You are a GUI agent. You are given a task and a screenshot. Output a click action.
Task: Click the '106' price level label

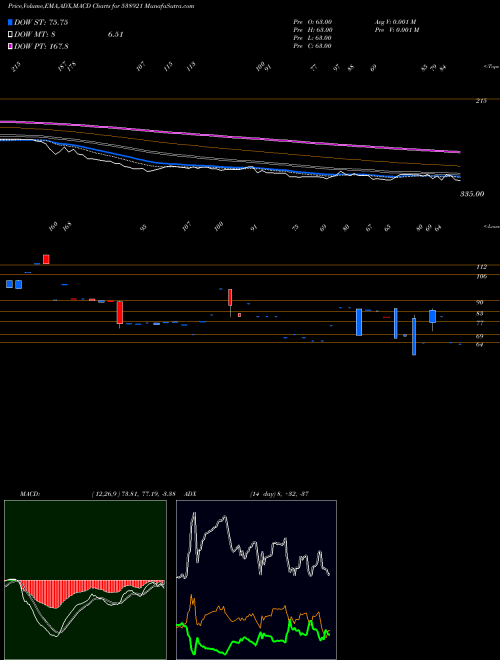[x=481, y=277]
